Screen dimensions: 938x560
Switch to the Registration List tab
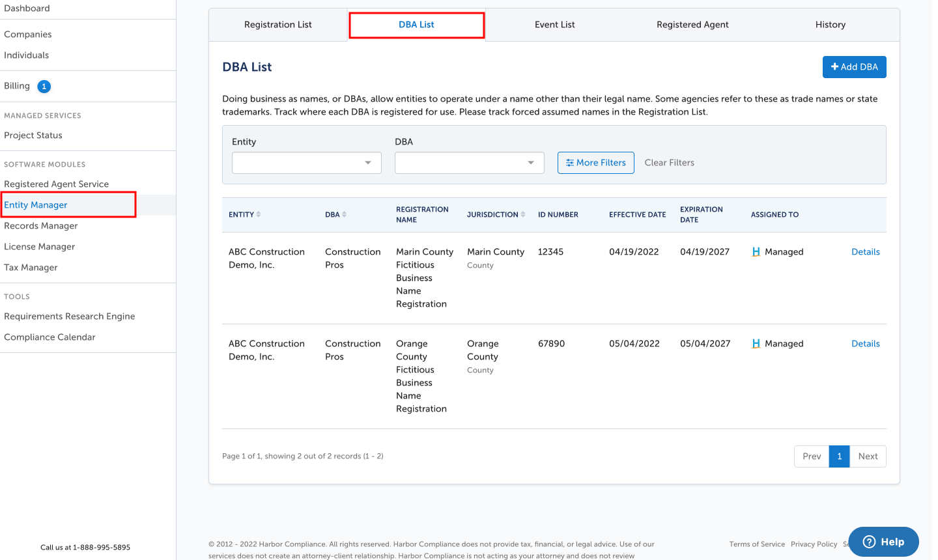pos(278,25)
